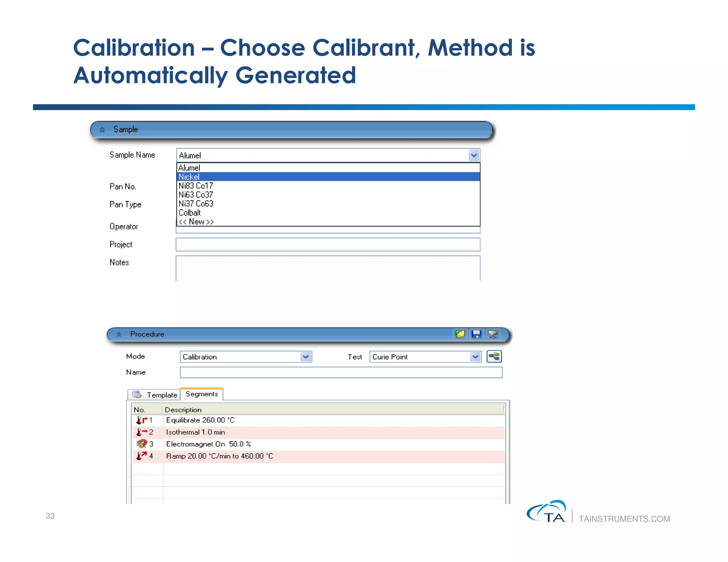Collapse the Sample panel header chevron

click(102, 130)
